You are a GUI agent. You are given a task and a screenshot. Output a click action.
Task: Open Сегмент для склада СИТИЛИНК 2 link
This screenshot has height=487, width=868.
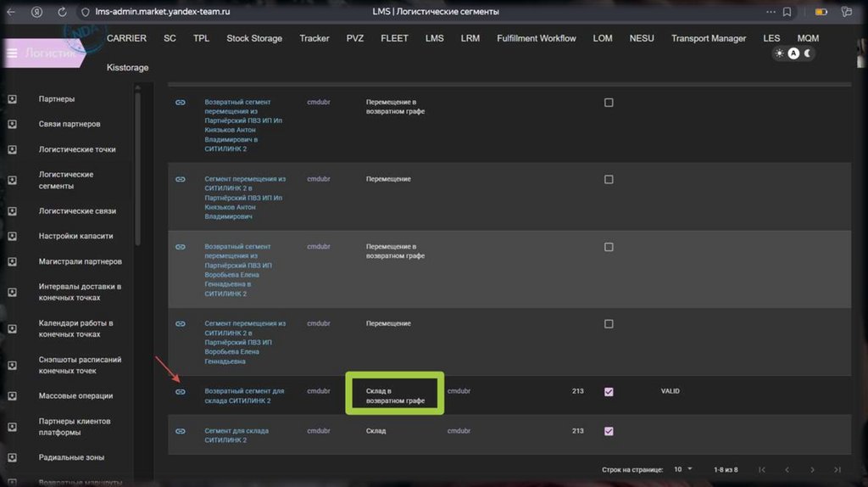(x=236, y=435)
